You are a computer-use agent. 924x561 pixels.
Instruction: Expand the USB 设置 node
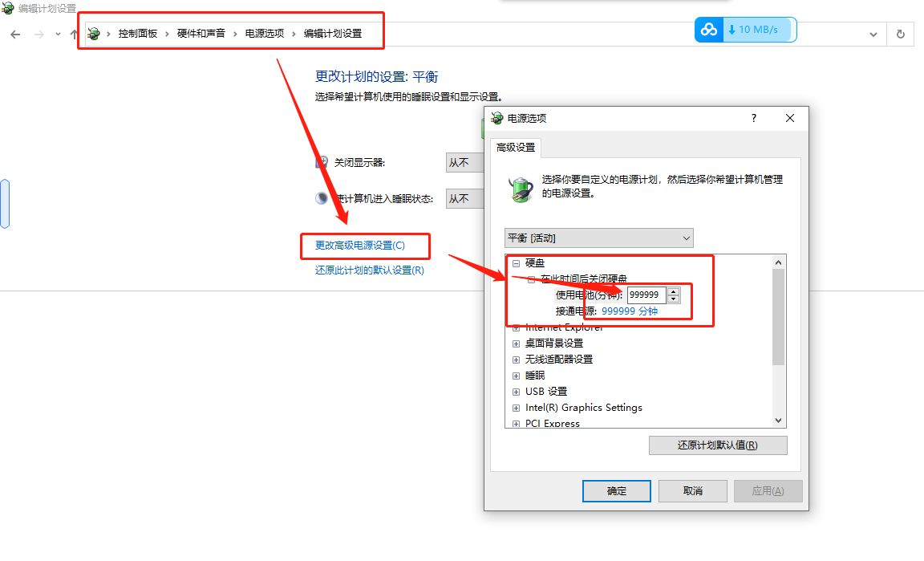[x=516, y=392]
